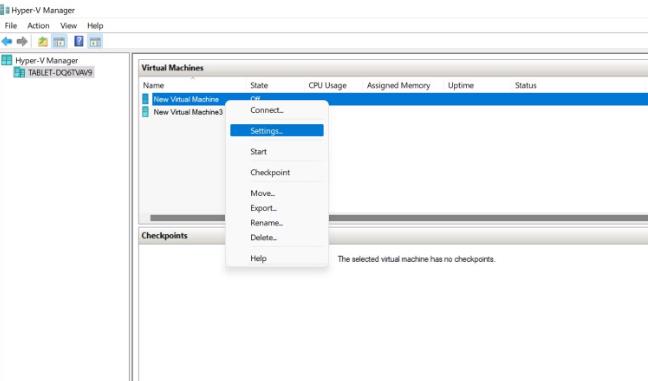The width and height of the screenshot is (648, 381).
Task: Open the blue Help book toolbar icon
Action: pyautogui.click(x=79, y=41)
